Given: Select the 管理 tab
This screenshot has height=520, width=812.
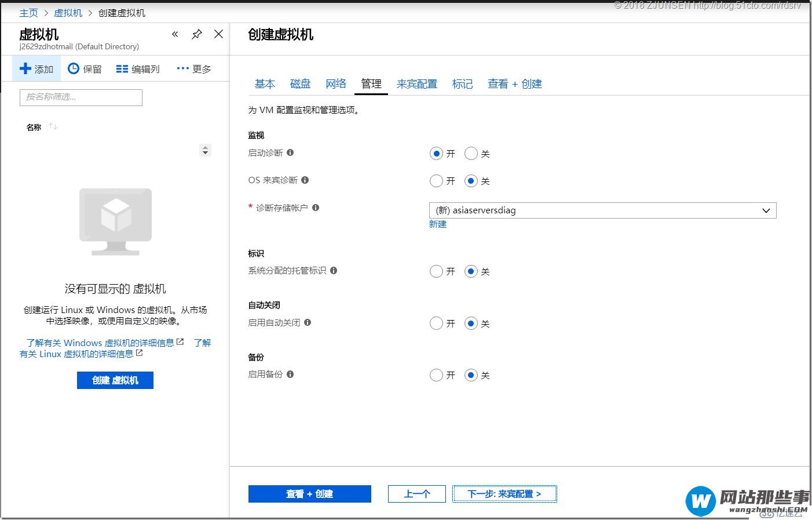Looking at the screenshot, I should tap(371, 84).
